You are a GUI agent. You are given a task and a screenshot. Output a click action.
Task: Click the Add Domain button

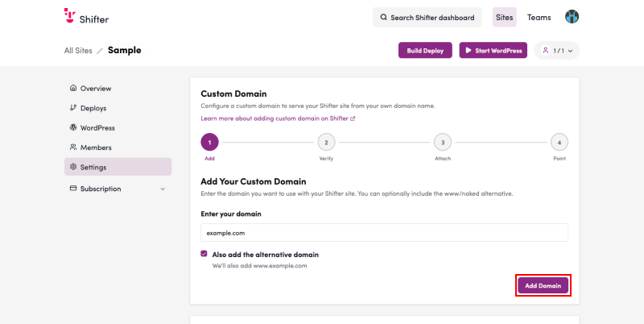pos(543,285)
